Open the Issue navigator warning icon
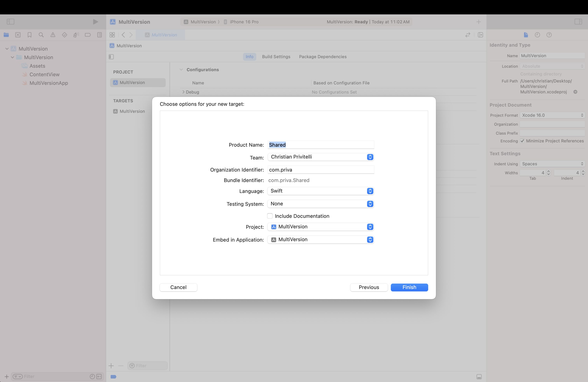 click(x=53, y=35)
